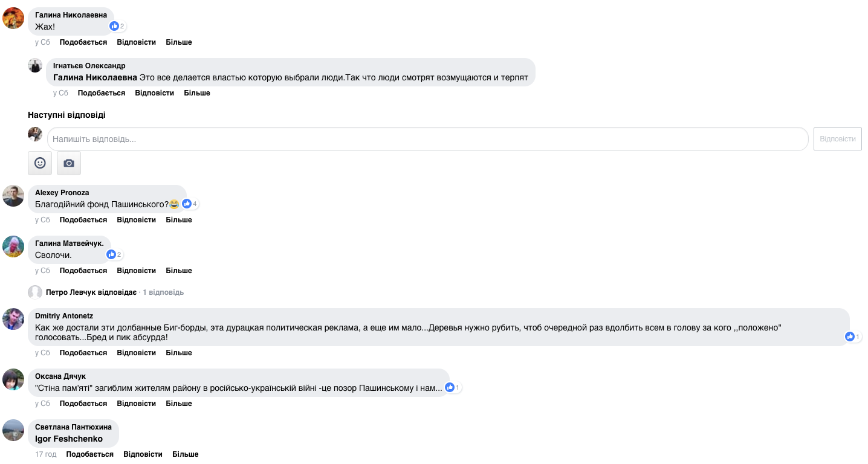This screenshot has width=868, height=464.
Task: Click like reaction icon on "Жах!" comment
Action: point(114,27)
